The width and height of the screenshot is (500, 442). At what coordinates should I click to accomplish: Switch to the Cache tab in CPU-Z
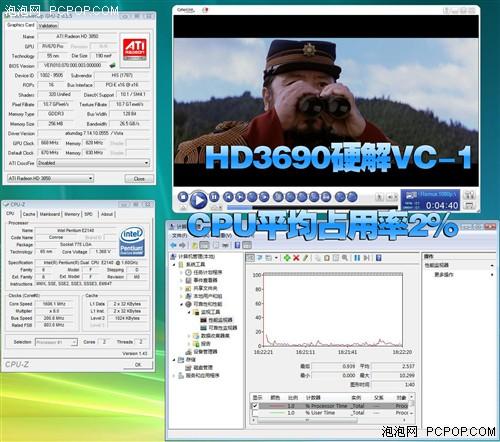[29, 214]
